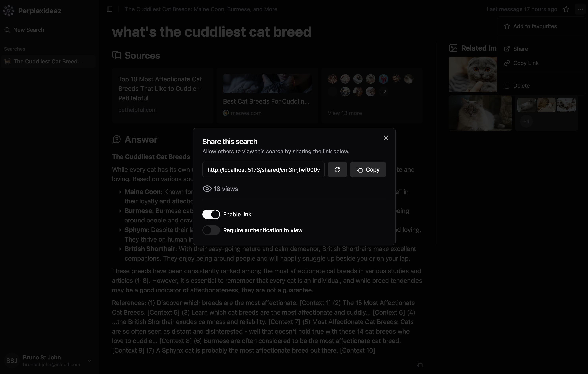Click the Sources section label
The width and height of the screenshot is (588, 374).
(142, 55)
